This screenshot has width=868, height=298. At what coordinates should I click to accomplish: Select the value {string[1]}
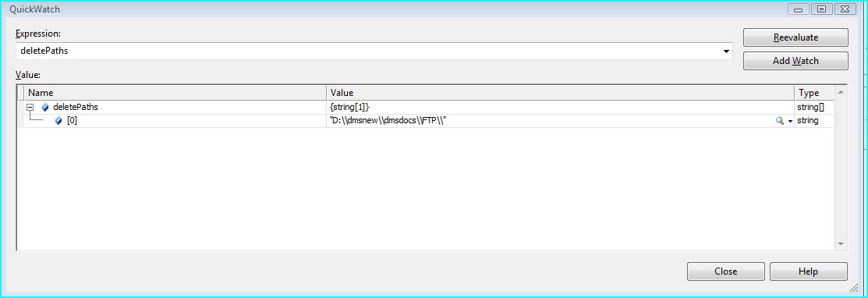click(x=349, y=108)
